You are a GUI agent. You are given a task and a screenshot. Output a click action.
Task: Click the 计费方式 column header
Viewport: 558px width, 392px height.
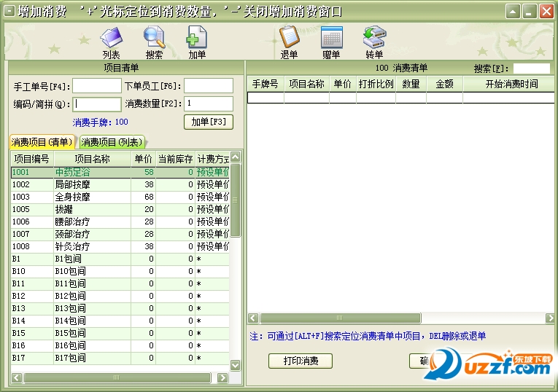[x=212, y=159]
